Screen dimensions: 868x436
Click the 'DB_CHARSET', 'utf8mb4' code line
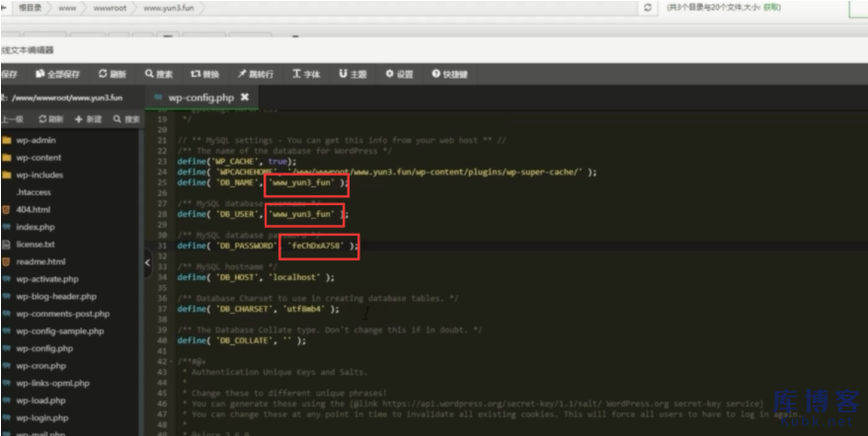coord(259,309)
